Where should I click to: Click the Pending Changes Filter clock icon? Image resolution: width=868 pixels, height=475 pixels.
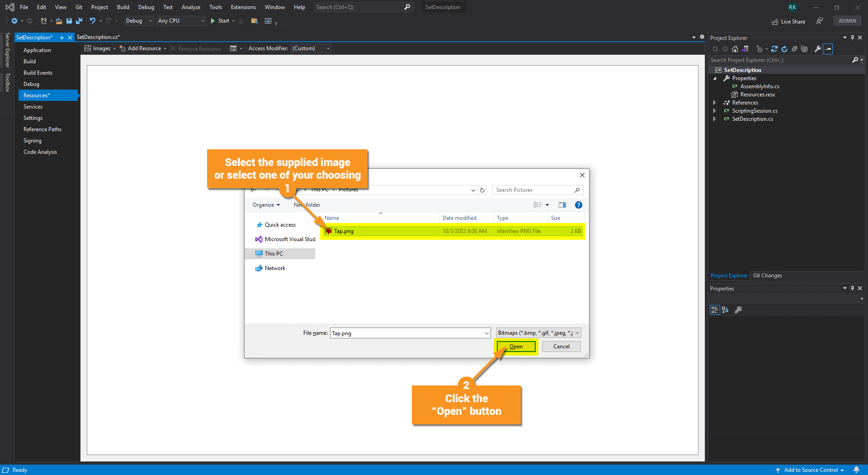click(x=759, y=49)
